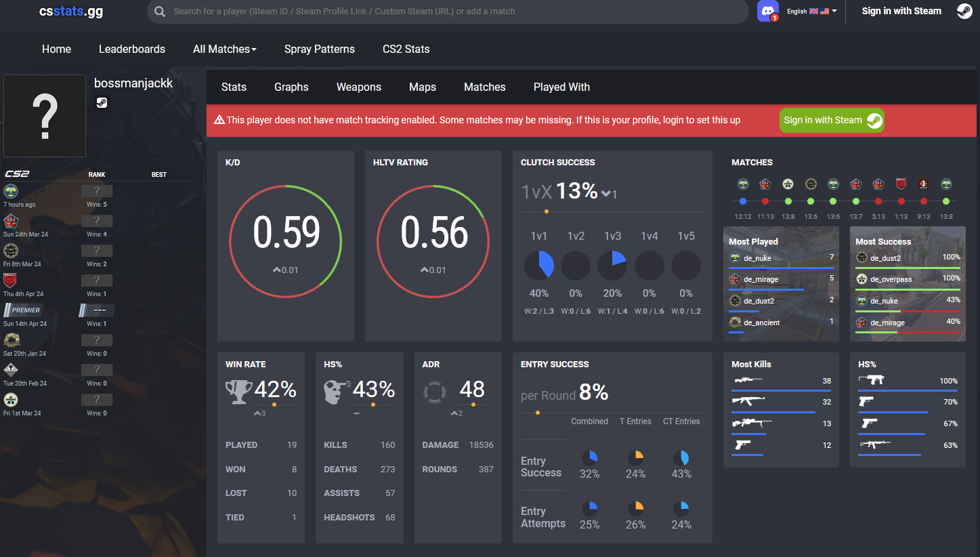Switch to the Matches tab

485,87
